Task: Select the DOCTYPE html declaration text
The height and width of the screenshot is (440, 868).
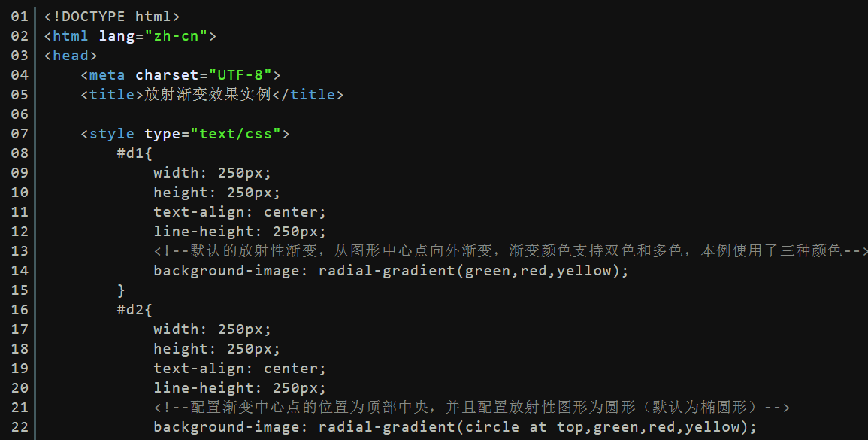Action: 112,17
